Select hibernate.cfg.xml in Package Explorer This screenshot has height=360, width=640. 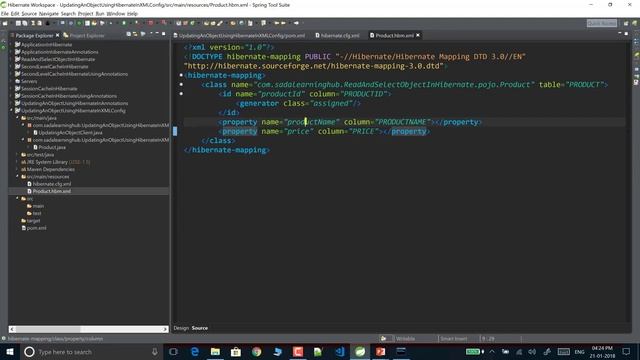(51, 184)
